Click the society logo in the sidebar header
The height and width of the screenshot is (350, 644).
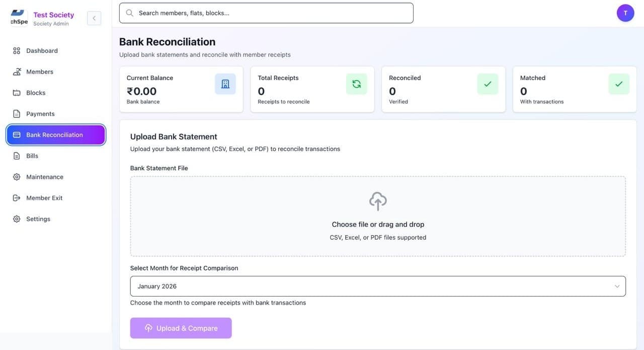(19, 17)
